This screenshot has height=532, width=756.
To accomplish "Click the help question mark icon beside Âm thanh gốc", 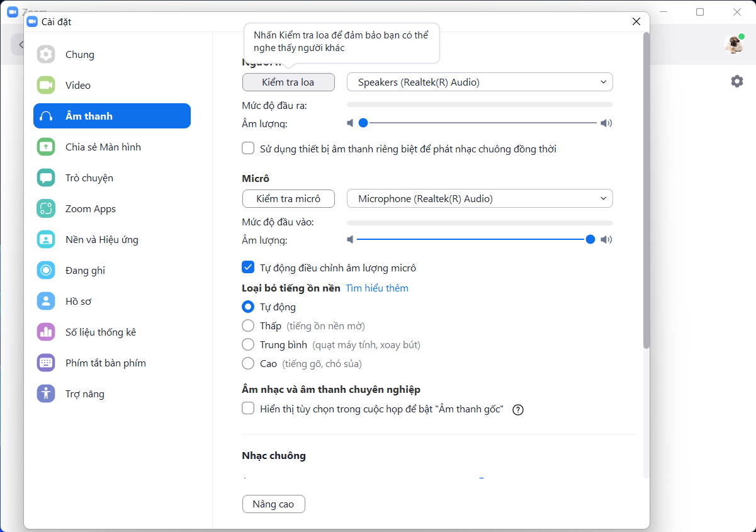I will click(518, 410).
